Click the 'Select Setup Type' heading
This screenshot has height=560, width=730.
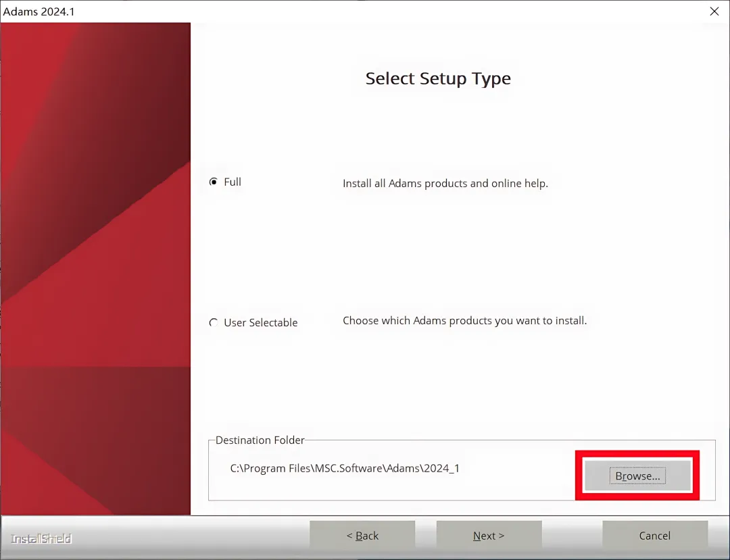coord(438,78)
